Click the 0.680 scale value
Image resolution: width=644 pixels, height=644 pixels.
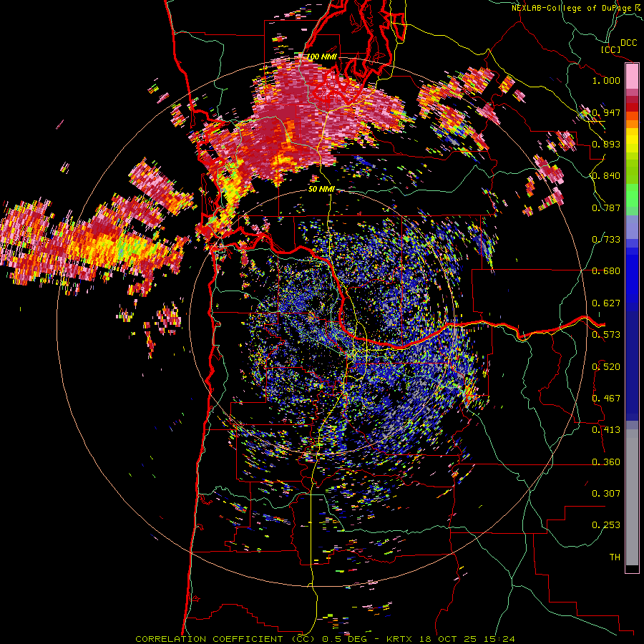606,271
